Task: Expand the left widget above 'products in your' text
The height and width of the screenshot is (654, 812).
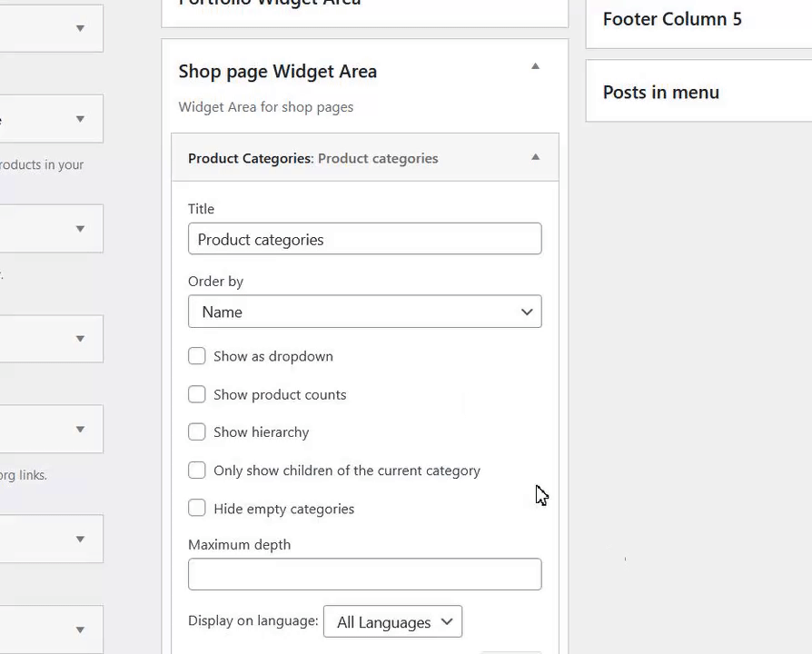Action: click(x=80, y=119)
